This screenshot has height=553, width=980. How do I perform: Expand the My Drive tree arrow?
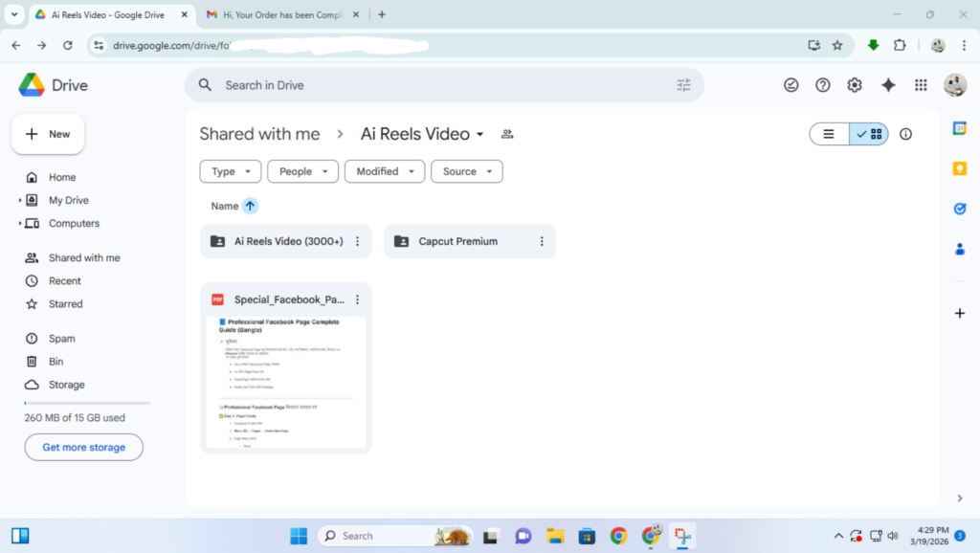[20, 201]
